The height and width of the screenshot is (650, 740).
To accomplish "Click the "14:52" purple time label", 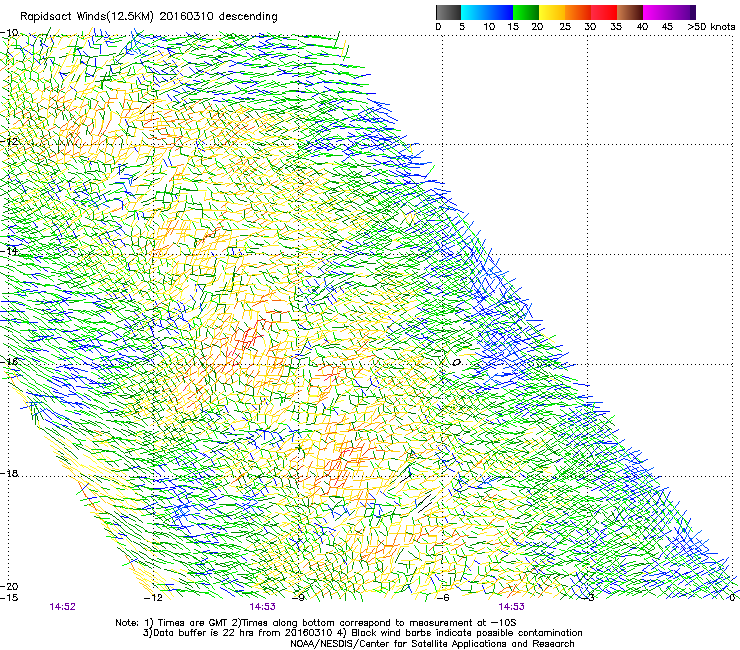I will coord(62,607).
